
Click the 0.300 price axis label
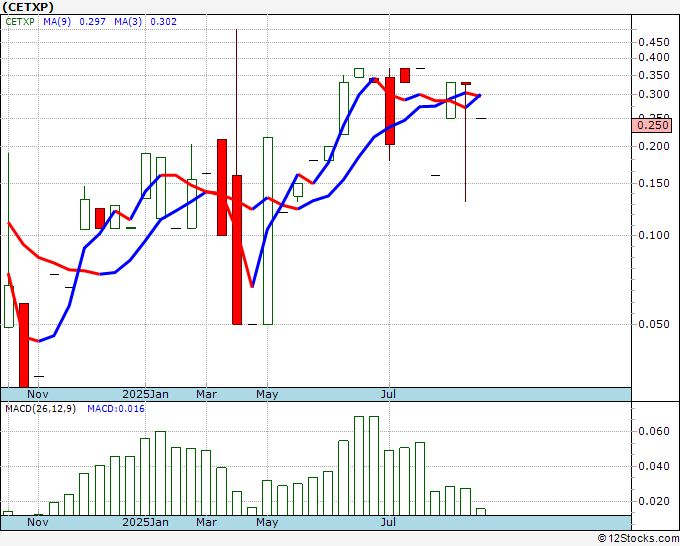click(x=654, y=94)
